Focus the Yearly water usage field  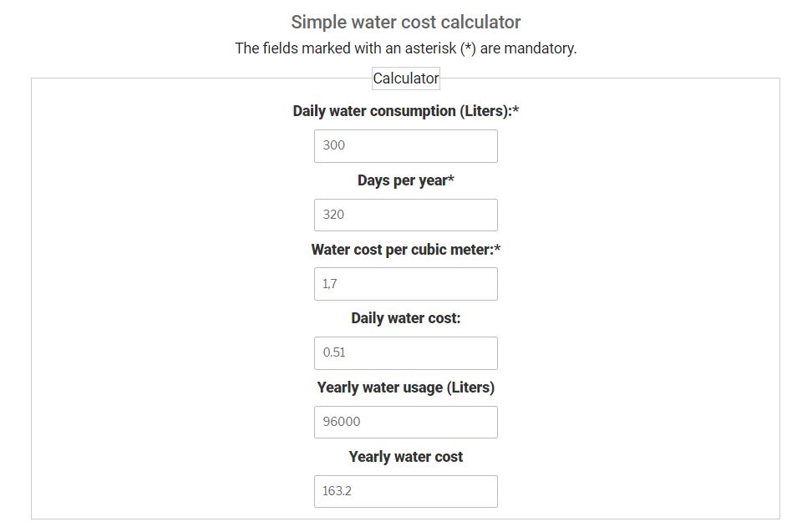point(406,423)
